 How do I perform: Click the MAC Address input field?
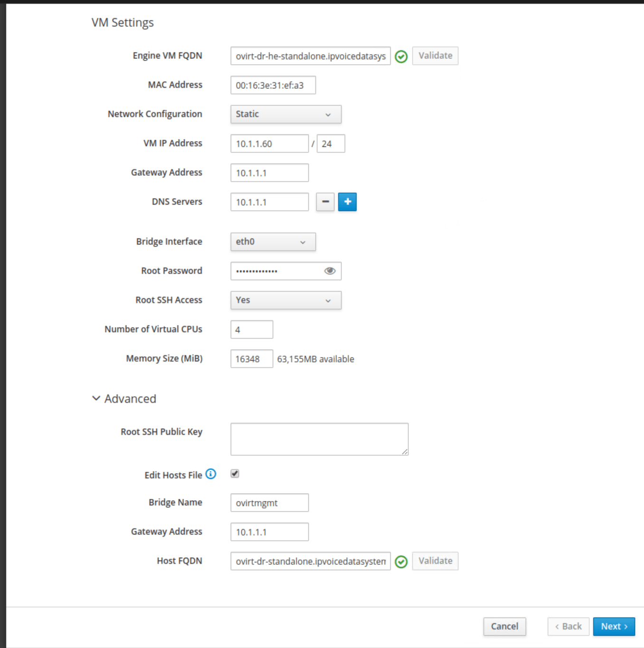click(273, 86)
